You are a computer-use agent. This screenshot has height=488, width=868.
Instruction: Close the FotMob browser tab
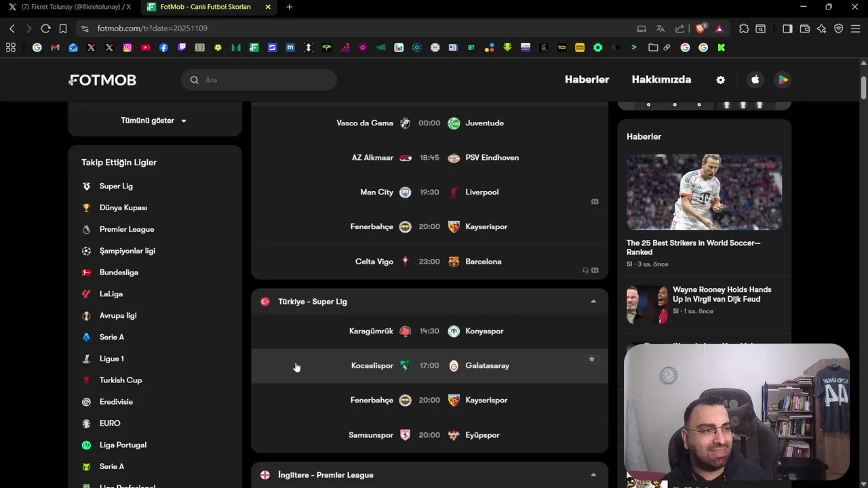click(x=268, y=7)
